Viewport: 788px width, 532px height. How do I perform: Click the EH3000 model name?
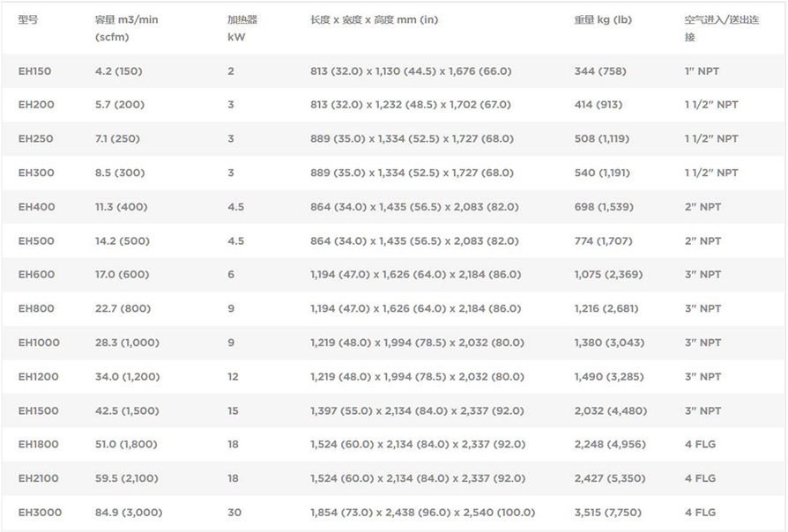coord(40,513)
